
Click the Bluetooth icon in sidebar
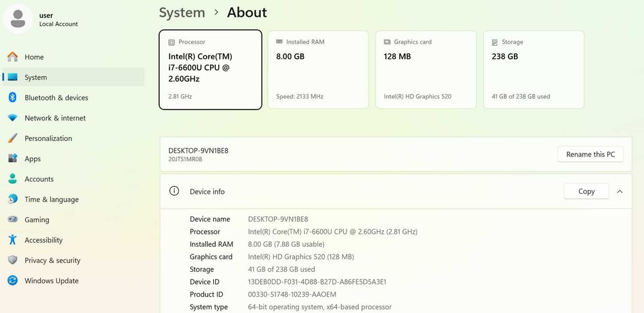[x=13, y=97]
